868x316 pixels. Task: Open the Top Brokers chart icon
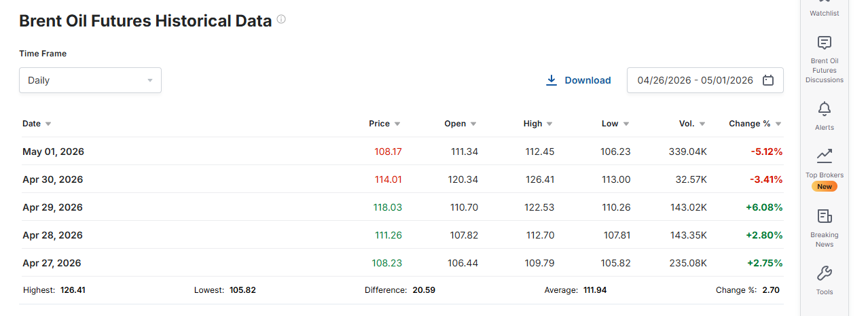[825, 156]
